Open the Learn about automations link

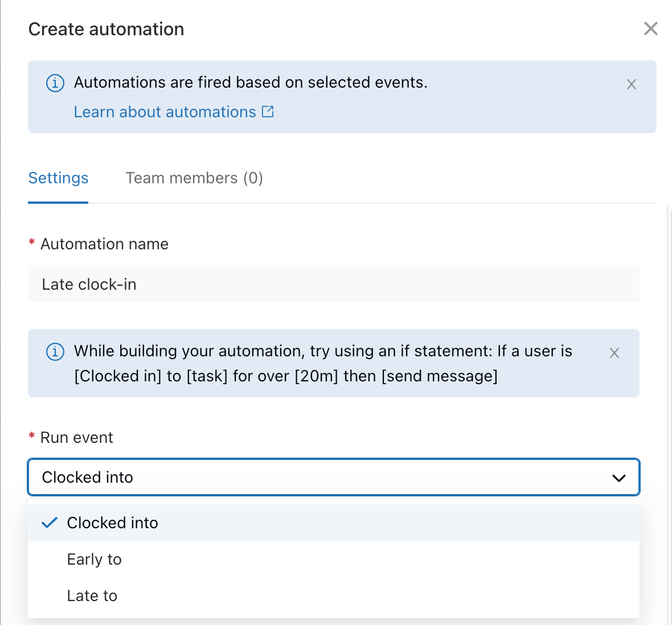point(165,112)
